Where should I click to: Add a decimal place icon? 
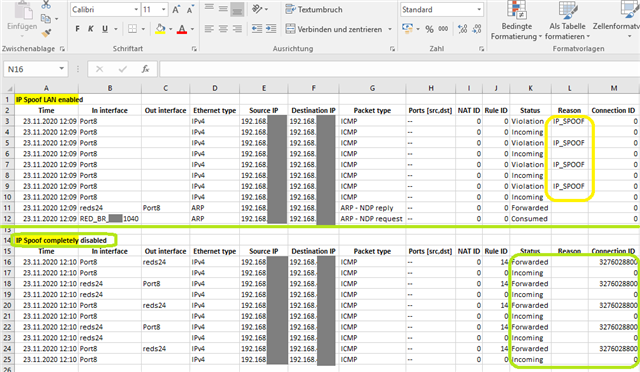(x=462, y=29)
